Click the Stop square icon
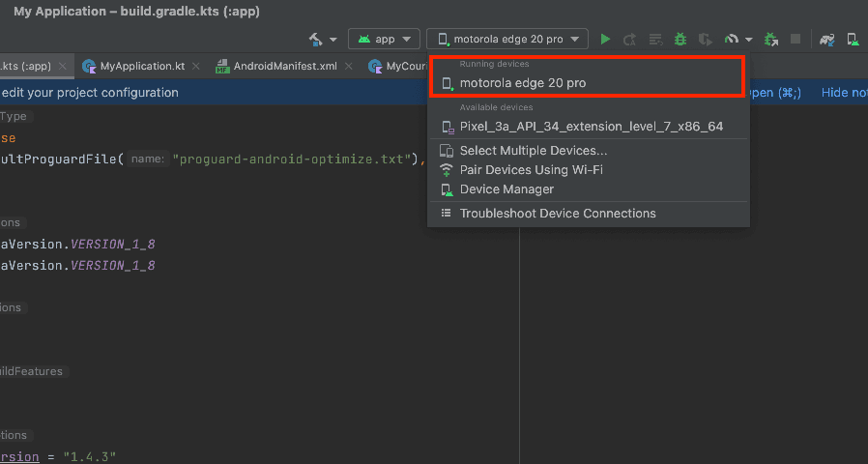Image resolution: width=868 pixels, height=464 pixels. (x=796, y=39)
